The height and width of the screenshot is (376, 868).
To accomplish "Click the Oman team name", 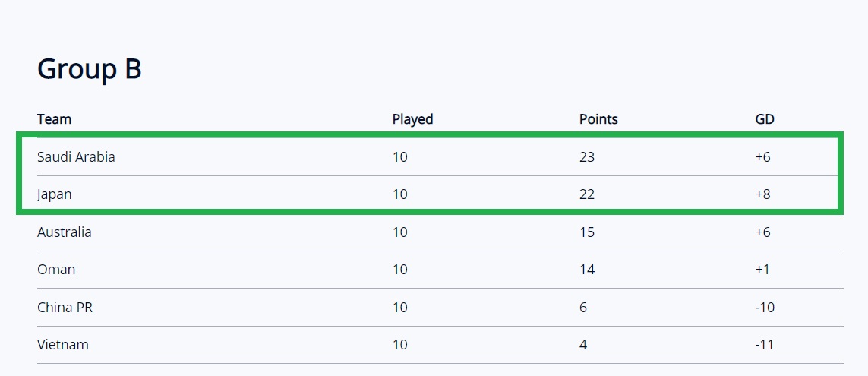I will click(x=56, y=270).
